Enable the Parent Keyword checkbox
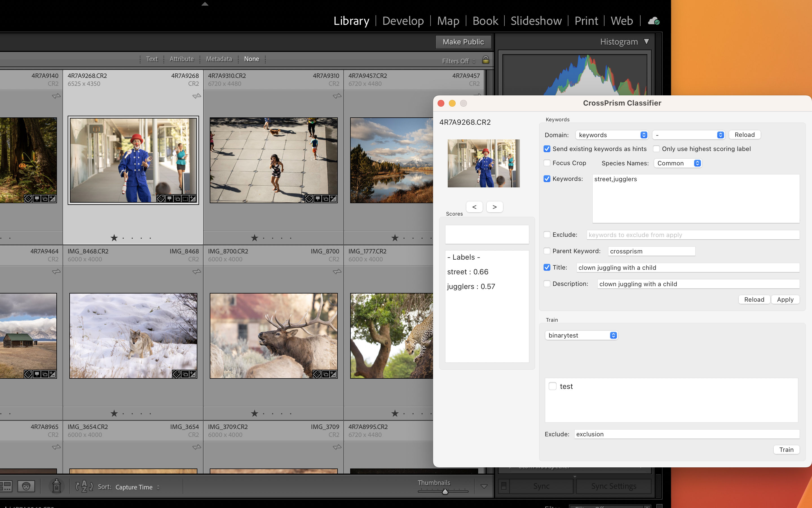This screenshot has width=812, height=508. [547, 251]
